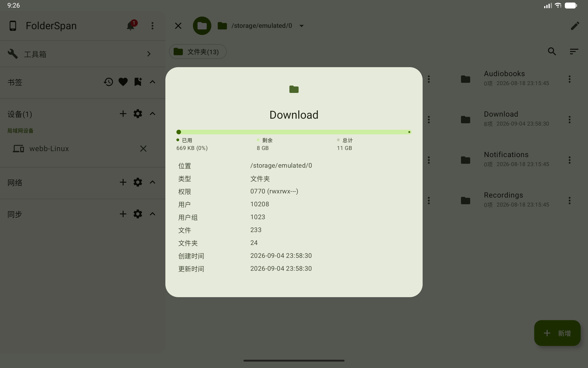Tap the 新增 add button
The image size is (588, 368).
pos(557,333)
